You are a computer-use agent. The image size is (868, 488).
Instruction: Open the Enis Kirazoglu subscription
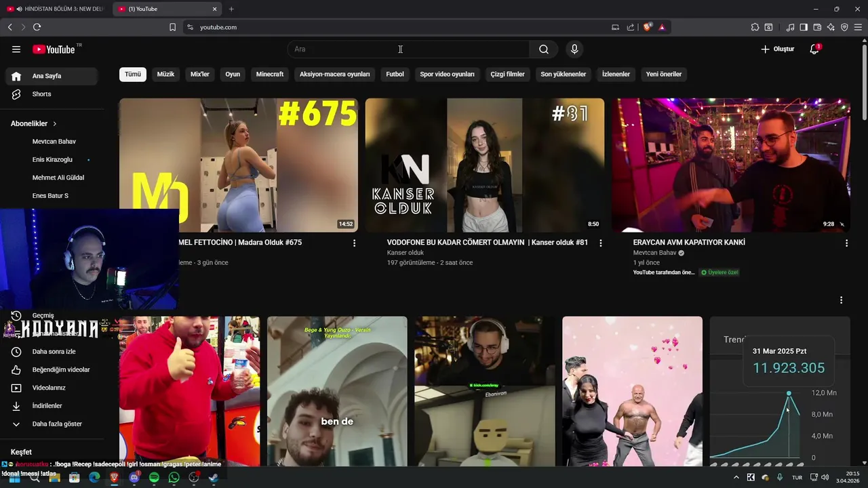[52, 160]
